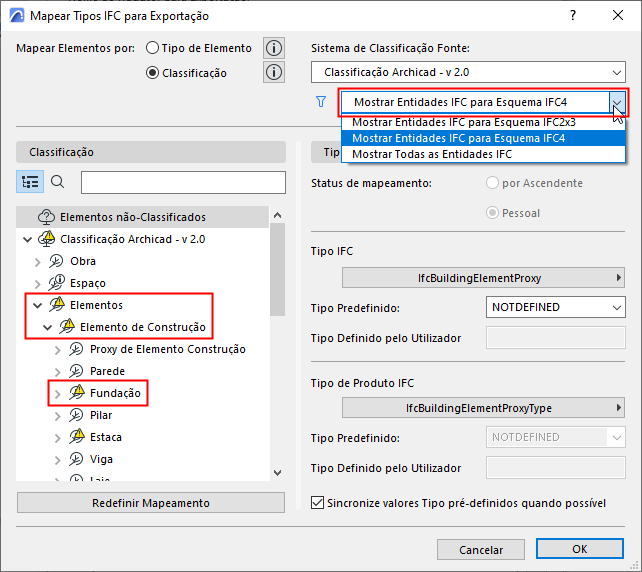Click Tipo Definido pelo Utilizador field under Tipo de Produto

(556, 468)
